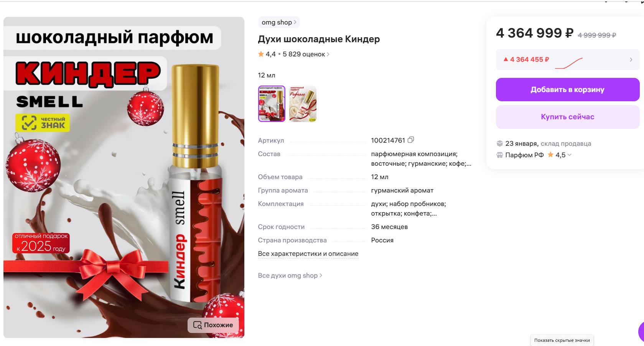644x346 pixels.
Task: Click the rating star icon beside 4,4
Action: 261,54
